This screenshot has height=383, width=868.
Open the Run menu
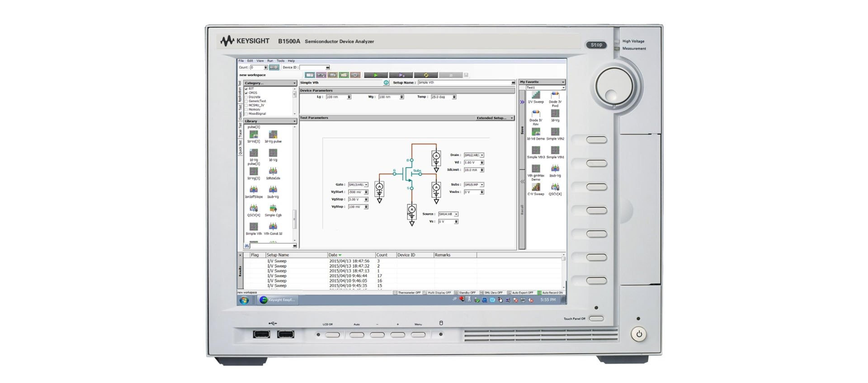click(270, 61)
